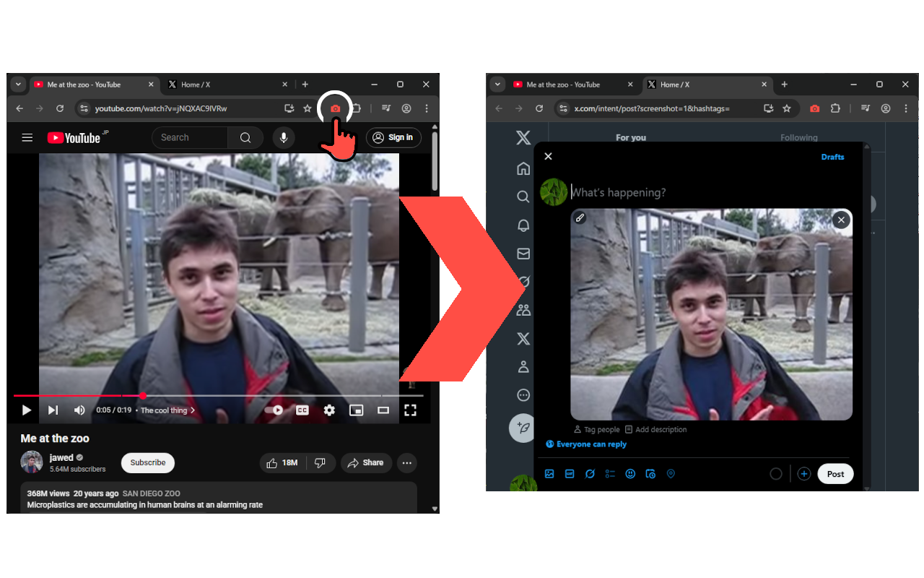The image size is (924, 578).
Task: Click the '5.64M subscribers' text
Action: coord(77,469)
